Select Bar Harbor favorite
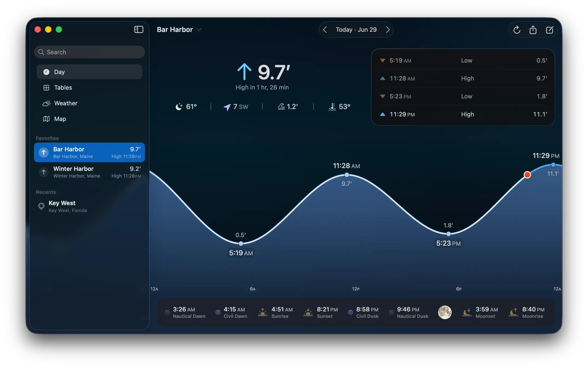Image resolution: width=588 pixels, height=368 pixels. 89,152
